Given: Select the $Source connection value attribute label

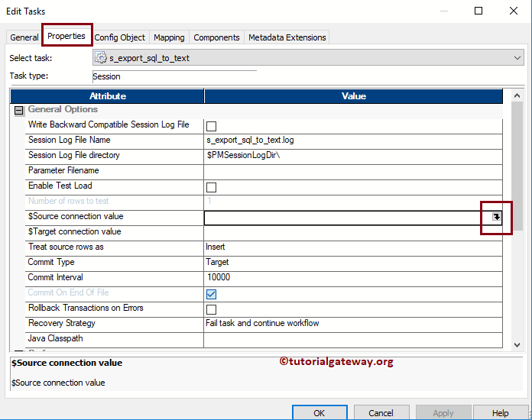Looking at the screenshot, I should point(76,216).
